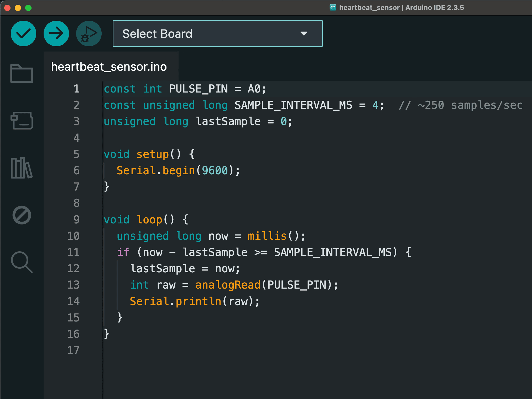This screenshot has width=532, height=399.
Task: Start debugging with the debug icon
Action: point(89,34)
